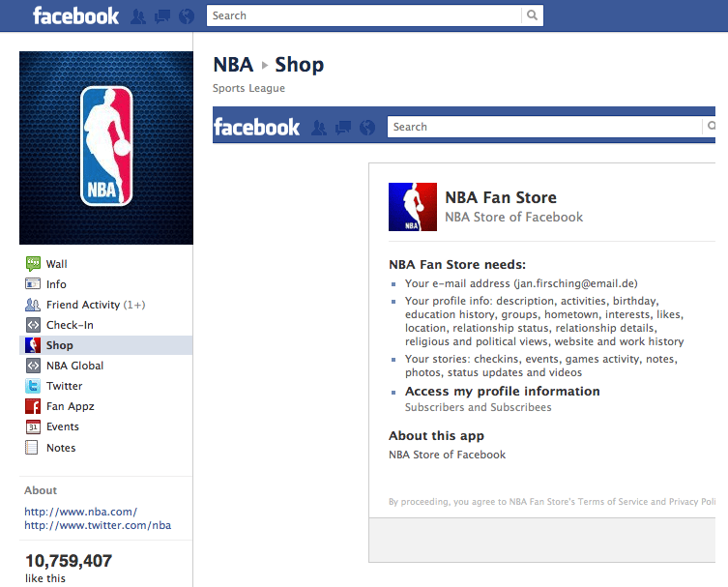Click the About heading in left sidebar
The height and width of the screenshot is (587, 728).
tap(41, 490)
